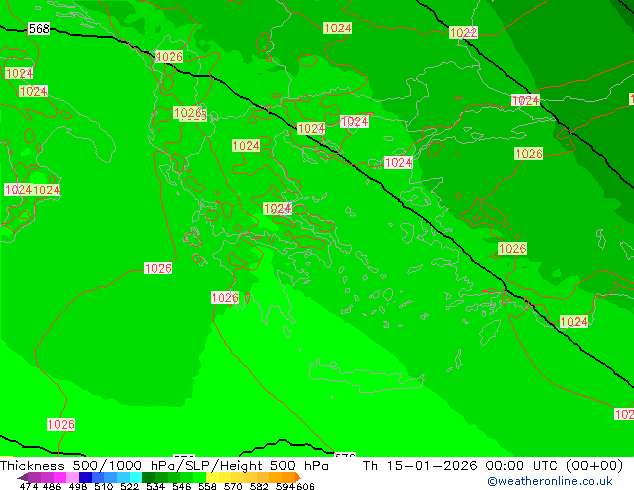Click legend value 558
Image resolution: width=634 pixels, height=490 pixels.
[207, 486]
